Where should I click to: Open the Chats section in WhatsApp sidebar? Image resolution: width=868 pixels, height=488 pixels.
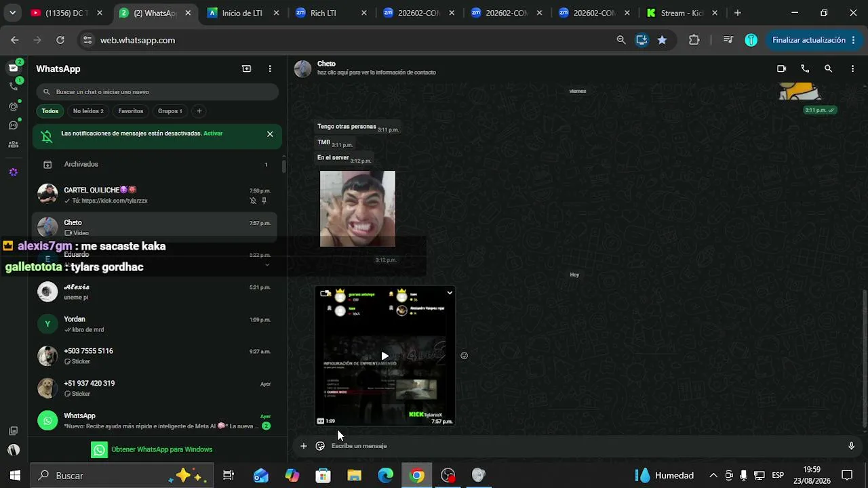pos(14,68)
